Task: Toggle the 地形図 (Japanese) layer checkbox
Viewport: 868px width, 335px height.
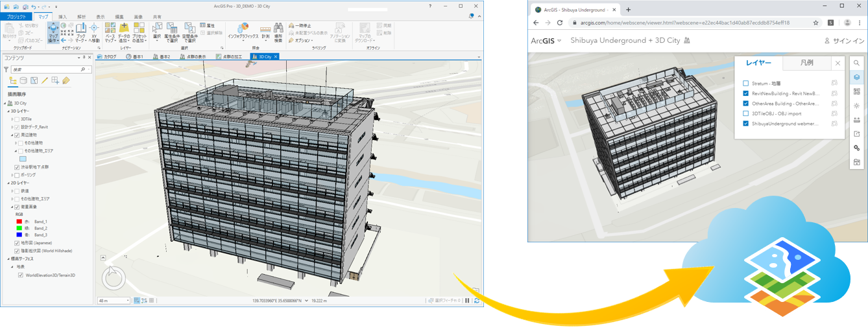Action: [17, 243]
